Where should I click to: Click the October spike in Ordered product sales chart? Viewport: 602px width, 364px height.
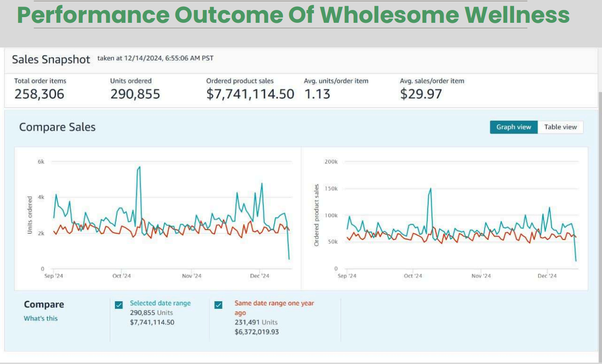coord(430,189)
